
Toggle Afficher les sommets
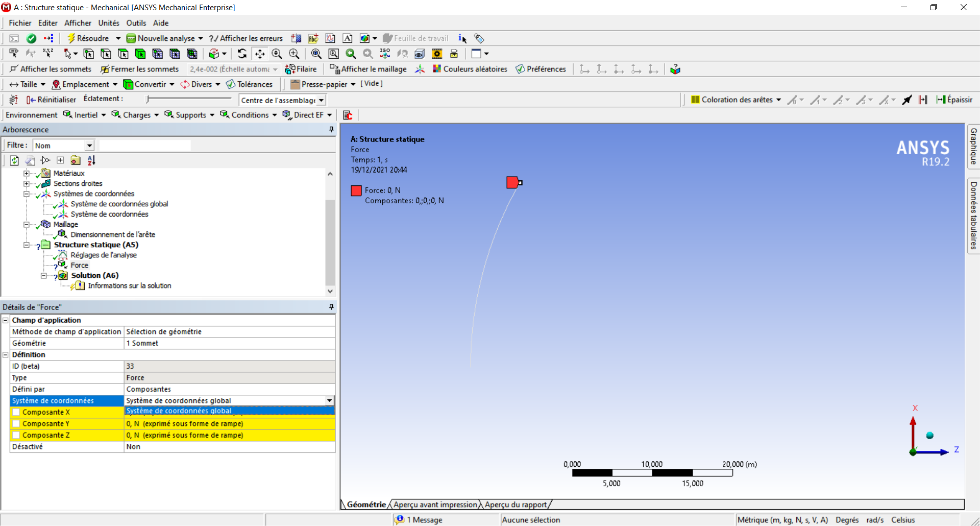(51, 69)
